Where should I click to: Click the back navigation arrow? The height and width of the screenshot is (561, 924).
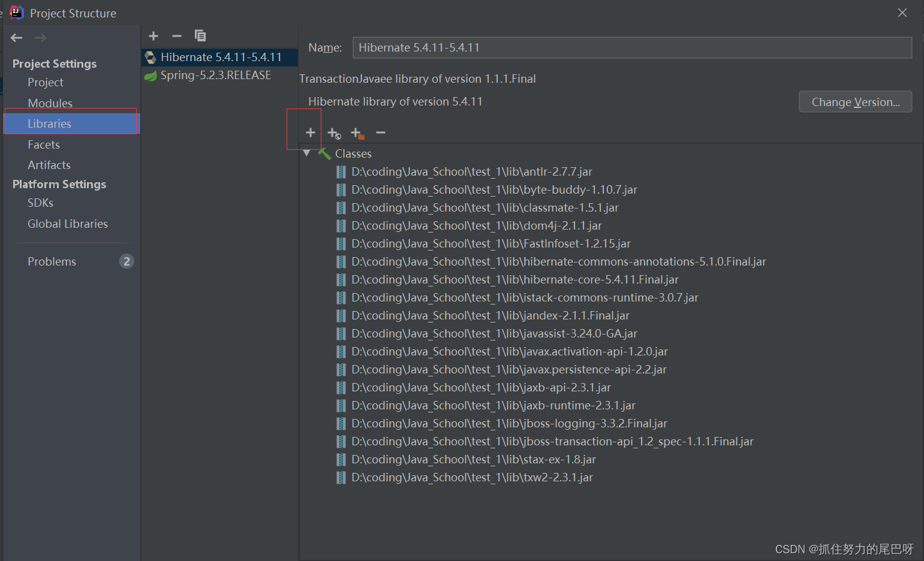click(17, 38)
